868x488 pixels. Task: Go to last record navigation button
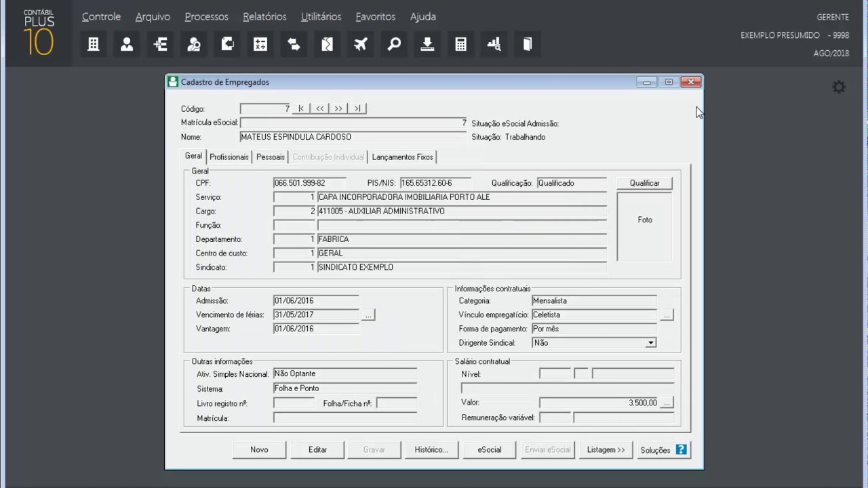point(357,108)
